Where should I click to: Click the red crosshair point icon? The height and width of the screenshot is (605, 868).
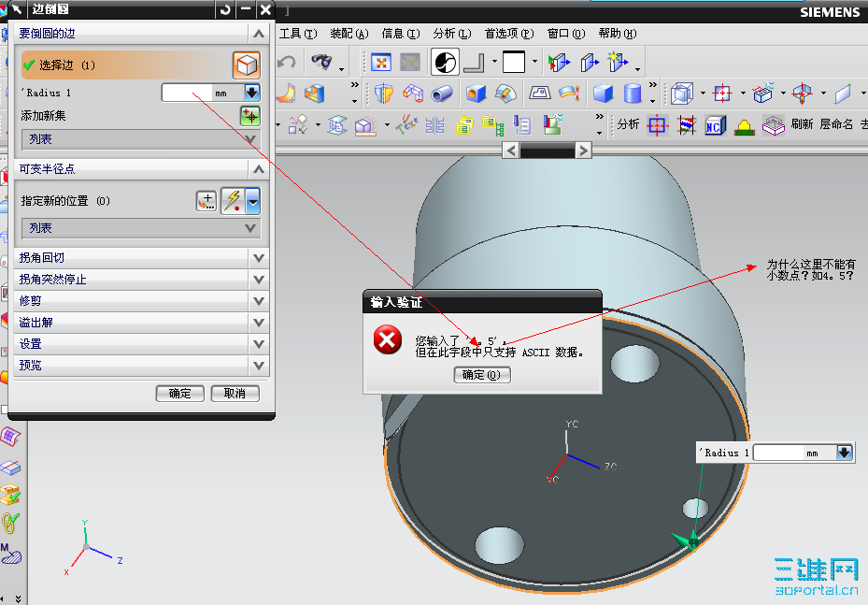(x=722, y=94)
